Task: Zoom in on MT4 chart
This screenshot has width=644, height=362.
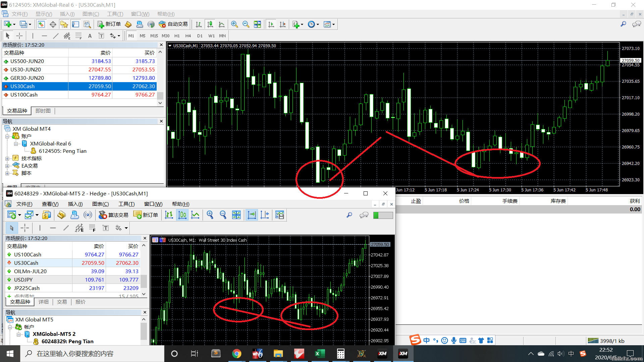Action: tap(234, 24)
